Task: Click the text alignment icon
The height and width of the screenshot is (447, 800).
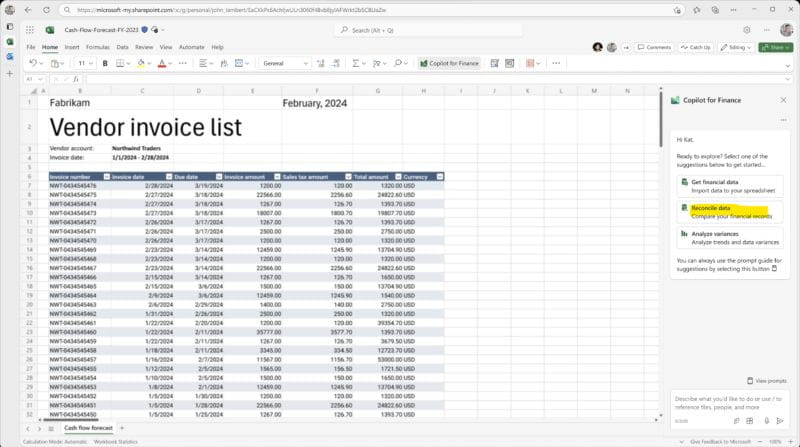Action: pos(203,63)
